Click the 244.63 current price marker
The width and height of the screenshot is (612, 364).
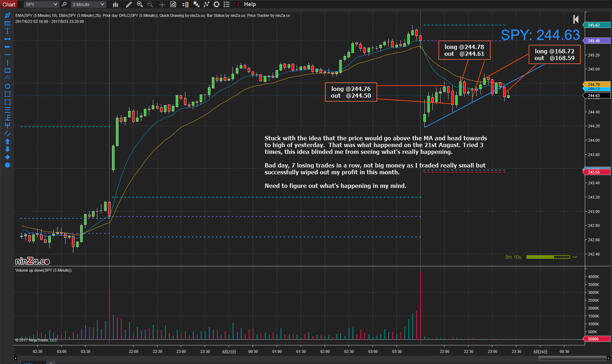pos(597,96)
